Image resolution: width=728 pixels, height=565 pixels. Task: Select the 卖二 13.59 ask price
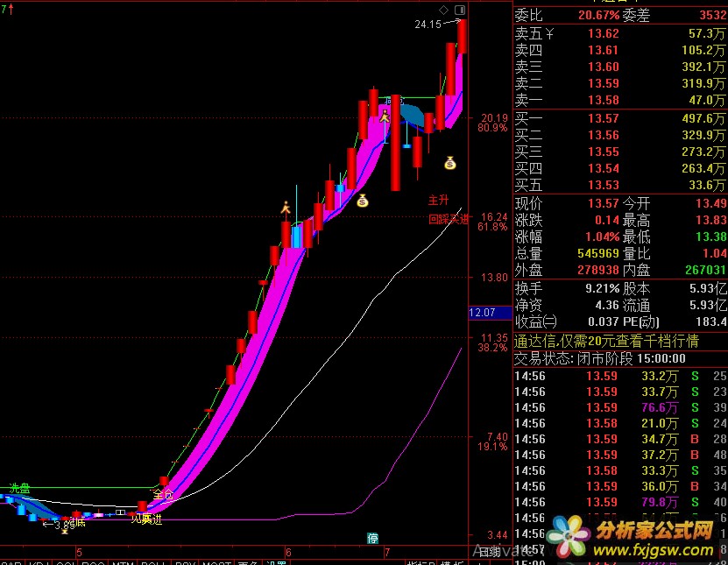point(603,83)
